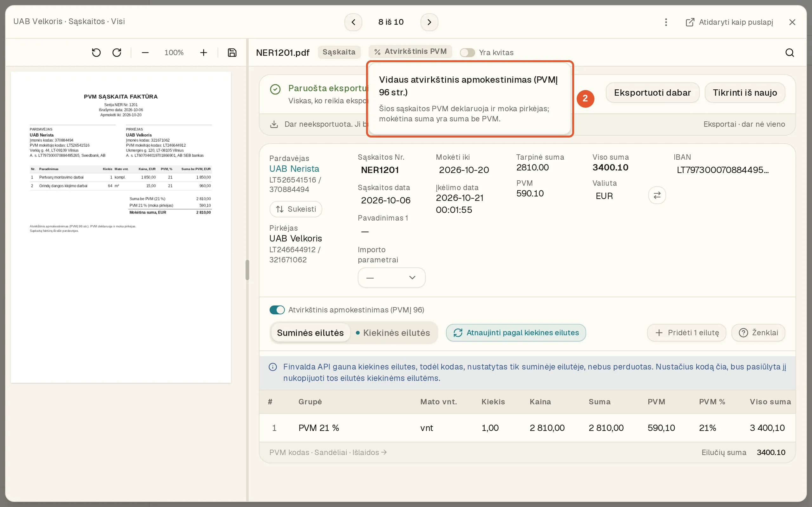Click the panel divider scroll handle

point(247,270)
